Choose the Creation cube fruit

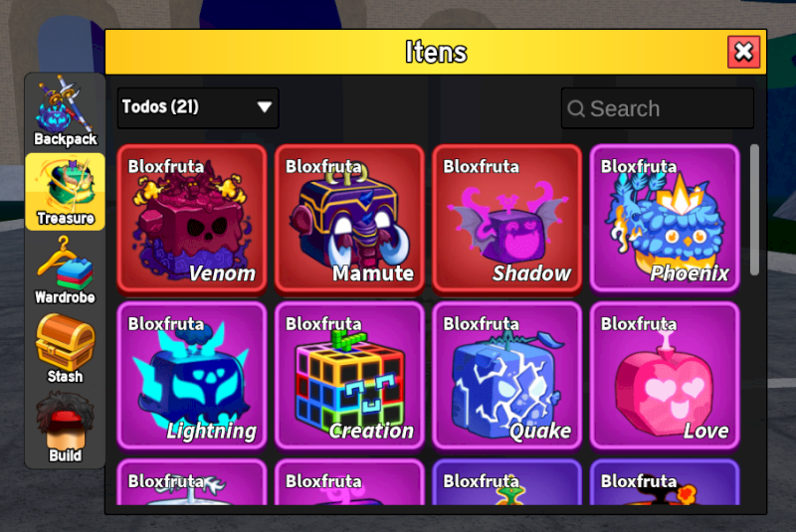coord(350,376)
